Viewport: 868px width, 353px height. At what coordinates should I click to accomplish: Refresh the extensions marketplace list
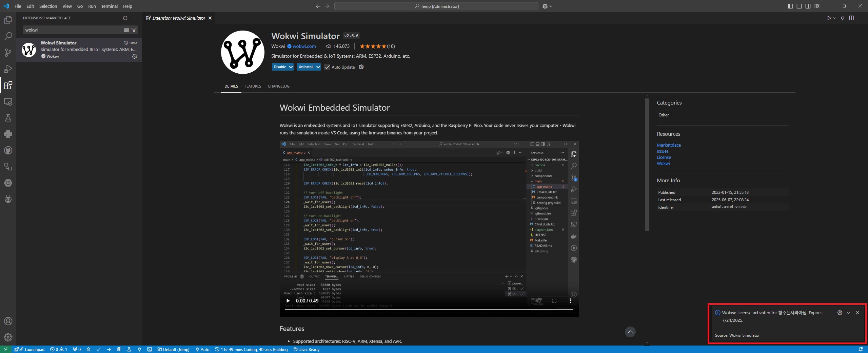coord(125,18)
